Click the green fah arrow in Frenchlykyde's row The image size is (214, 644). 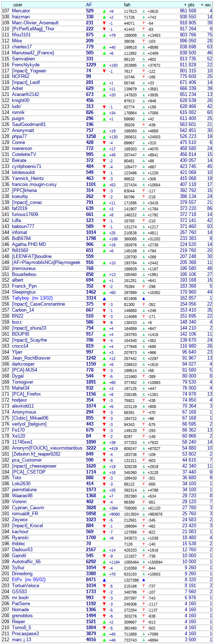(x=143, y=65)
